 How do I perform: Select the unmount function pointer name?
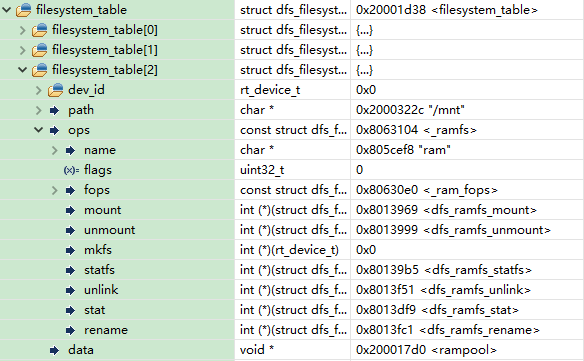tap(110, 230)
